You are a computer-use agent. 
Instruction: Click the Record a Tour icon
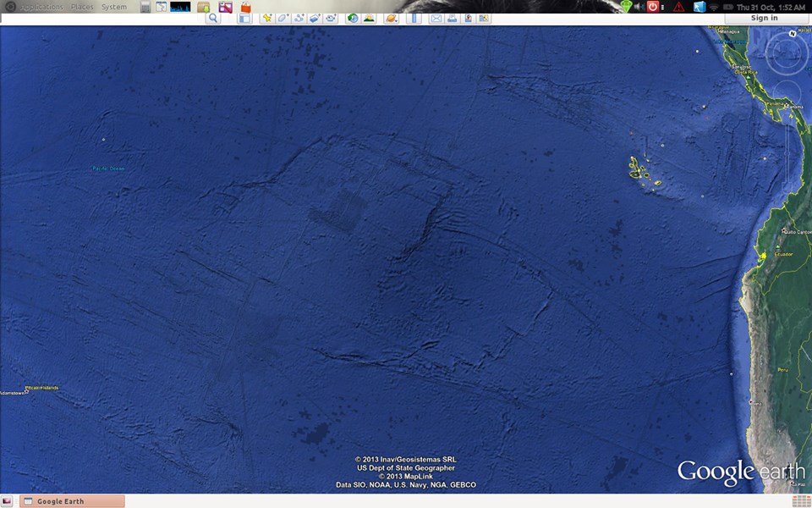coord(331,18)
